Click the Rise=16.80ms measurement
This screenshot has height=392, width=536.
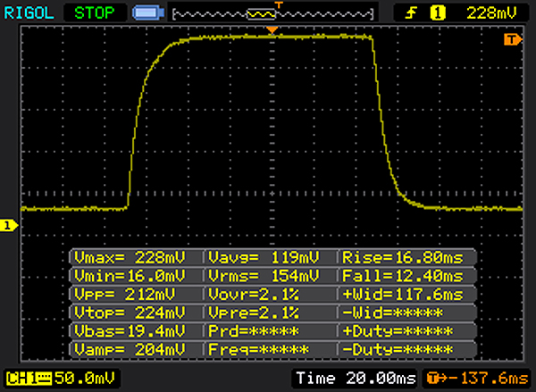pos(403,257)
